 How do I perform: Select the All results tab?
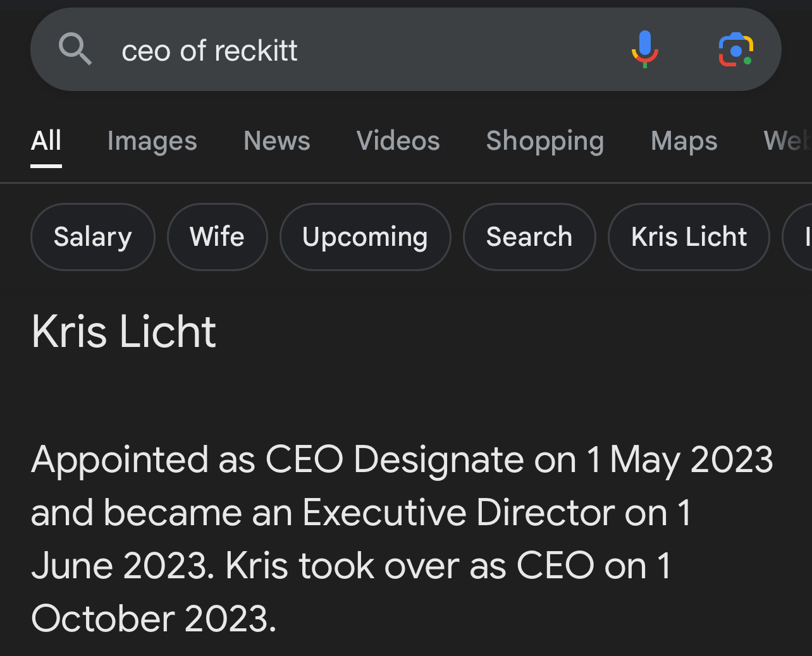46,141
